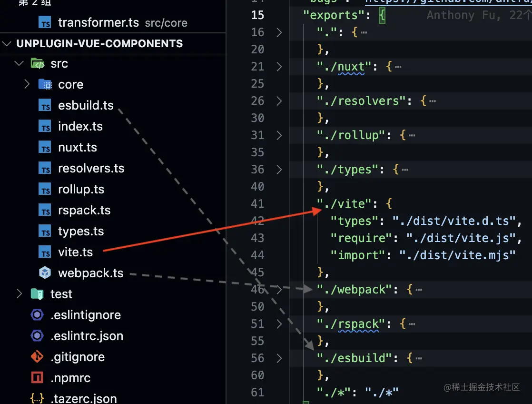Image resolution: width=532 pixels, height=404 pixels.
Task: Open vite.ts file
Action: [x=75, y=252]
